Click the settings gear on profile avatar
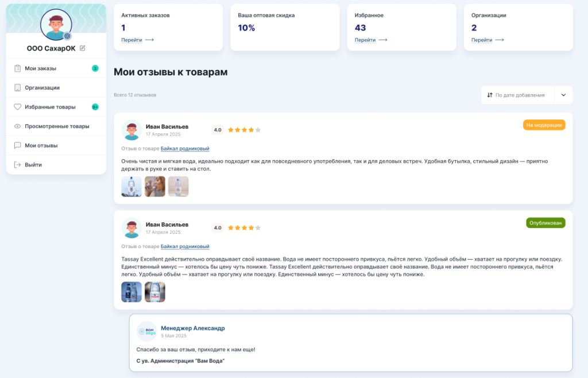The width and height of the screenshot is (588, 378). pyautogui.click(x=68, y=36)
